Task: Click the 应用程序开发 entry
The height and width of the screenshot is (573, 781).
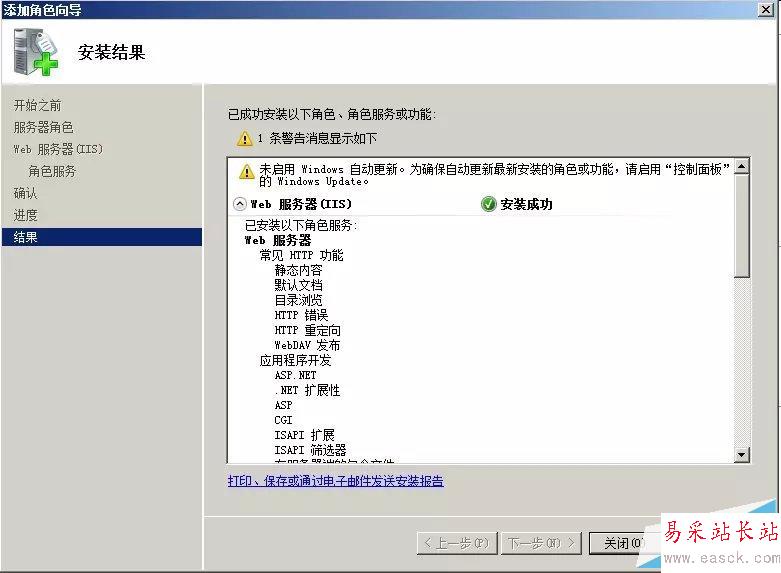Action: (x=295, y=360)
